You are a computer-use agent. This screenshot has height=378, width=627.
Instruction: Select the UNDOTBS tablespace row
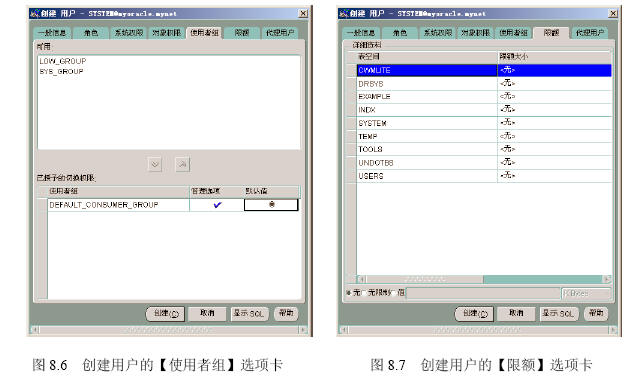click(x=484, y=162)
